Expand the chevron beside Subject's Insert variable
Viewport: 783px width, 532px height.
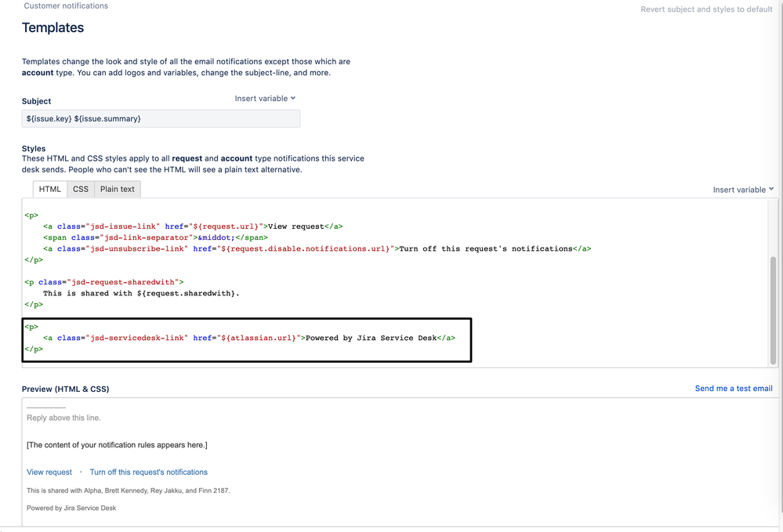[292, 98]
